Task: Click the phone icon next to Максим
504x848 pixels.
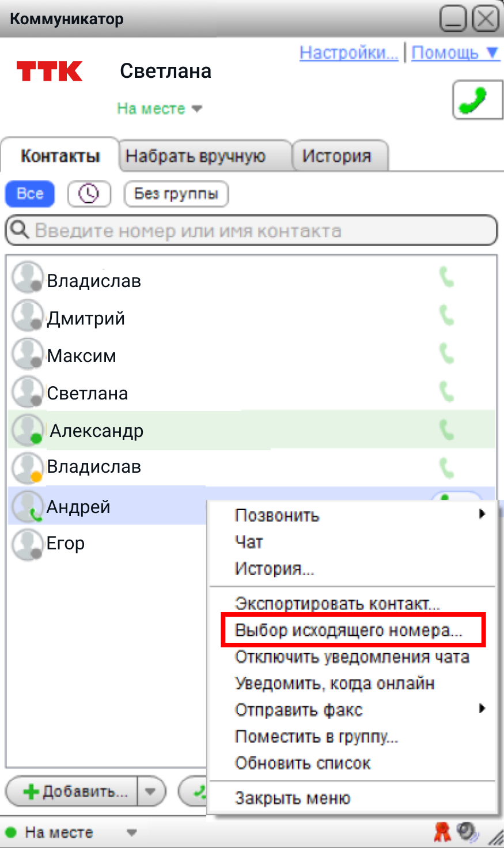Action: click(x=446, y=353)
